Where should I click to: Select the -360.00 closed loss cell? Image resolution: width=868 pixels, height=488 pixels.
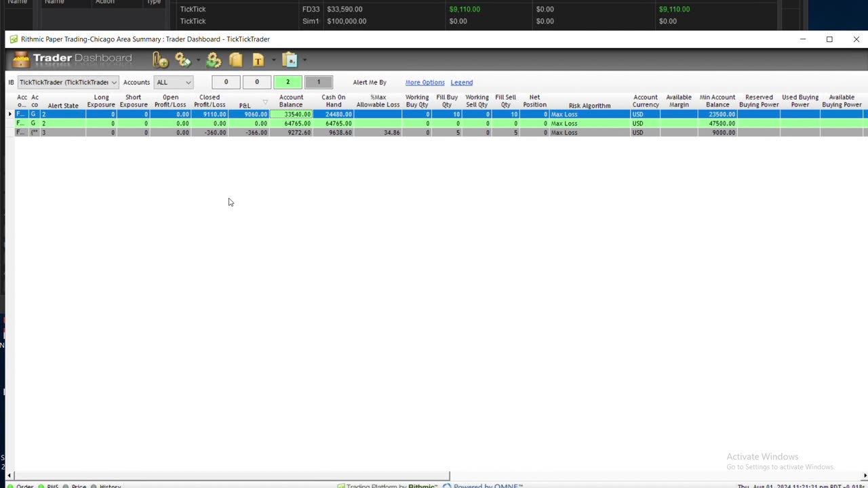click(210, 132)
